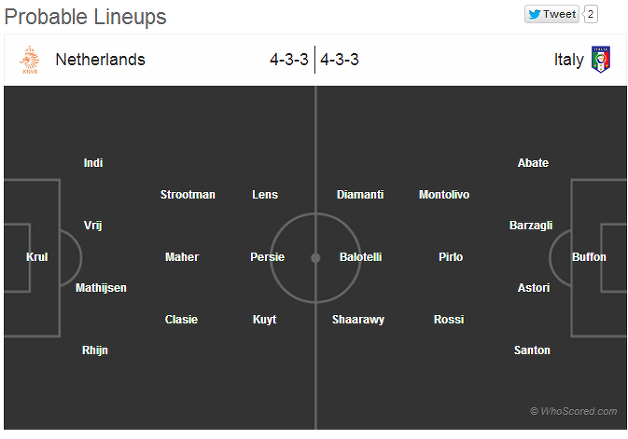
Task: Select goalkeeper Buffon on the pitch
Action: 589,257
